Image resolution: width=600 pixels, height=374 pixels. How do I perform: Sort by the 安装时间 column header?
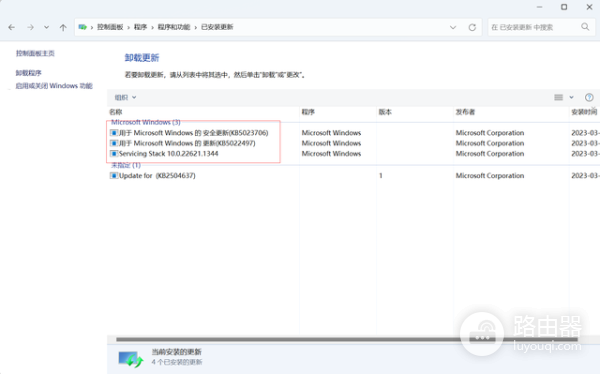(584, 112)
